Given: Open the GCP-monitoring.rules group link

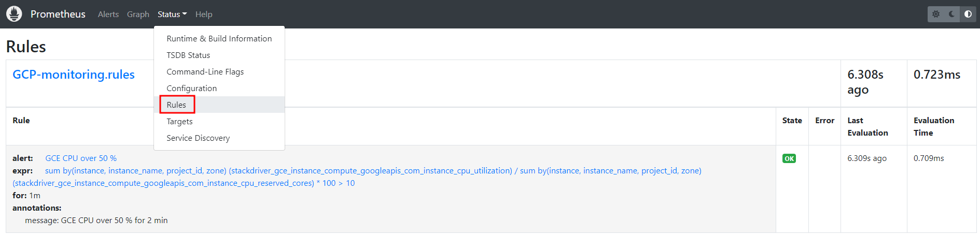Looking at the screenshot, I should click(74, 75).
